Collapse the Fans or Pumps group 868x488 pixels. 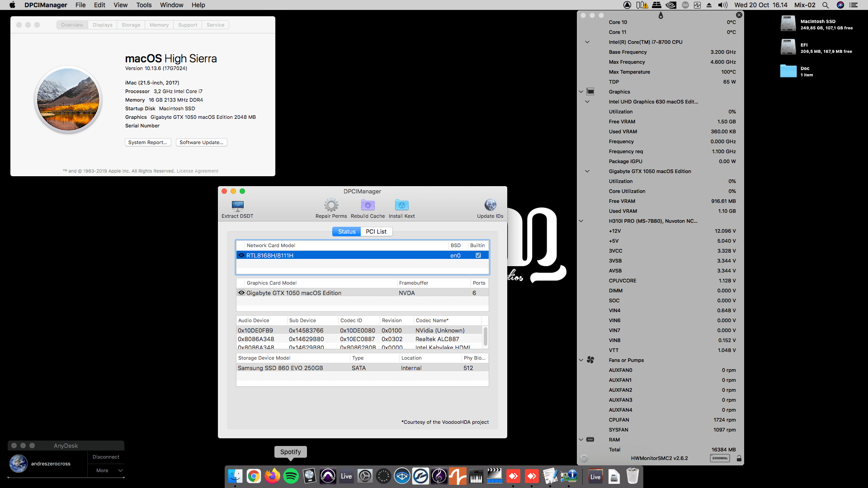[x=581, y=360]
